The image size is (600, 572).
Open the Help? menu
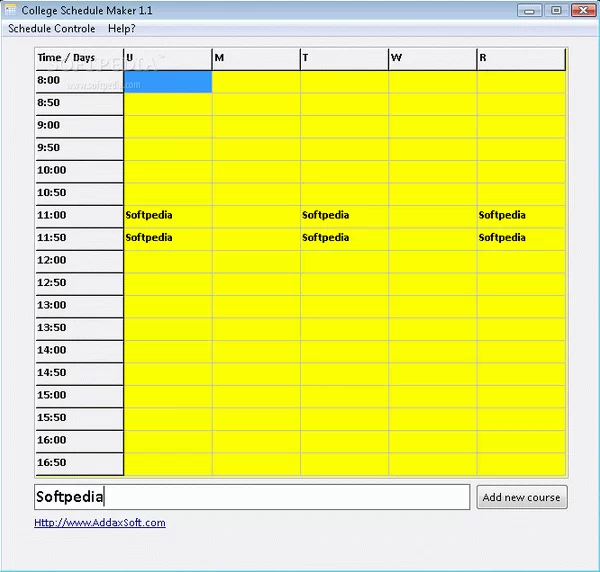(x=122, y=29)
